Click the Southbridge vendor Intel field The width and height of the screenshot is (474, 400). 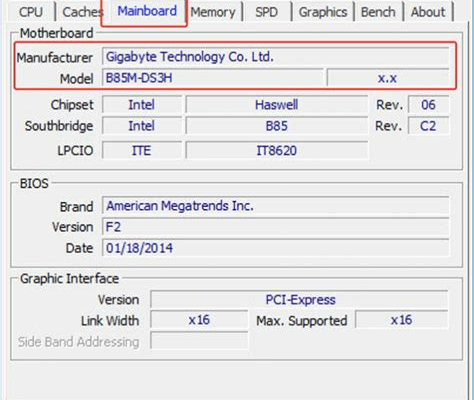[142, 126]
